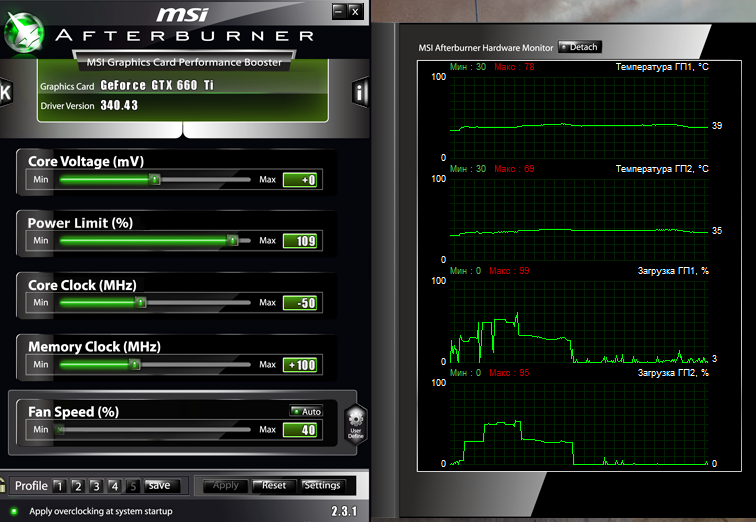Click the Загрузка ГП2 graph title

[x=673, y=373]
